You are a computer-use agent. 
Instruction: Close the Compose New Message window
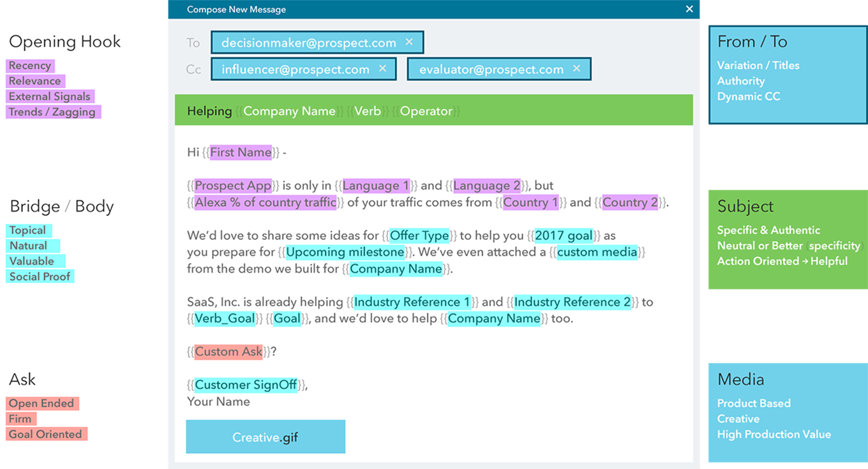tap(689, 9)
